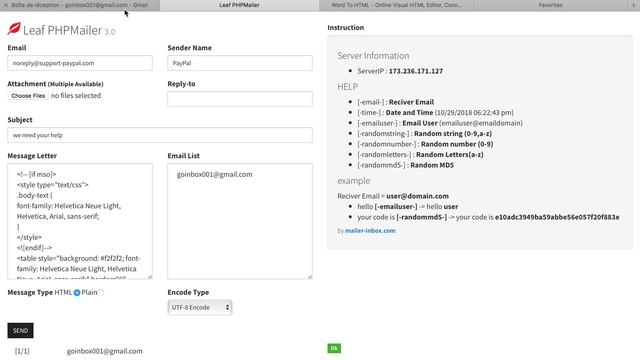This screenshot has height=360, width=640.
Task: Focus the empty Reply-to field
Action: tap(240, 99)
